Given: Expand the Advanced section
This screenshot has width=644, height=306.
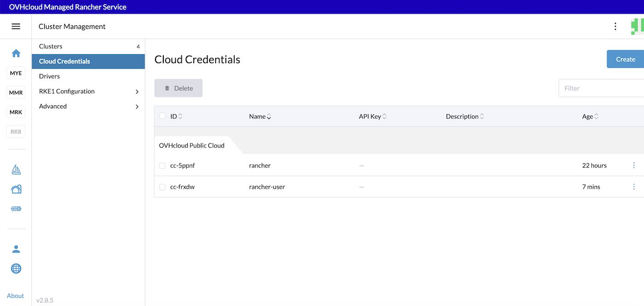Looking at the screenshot, I should (x=88, y=106).
